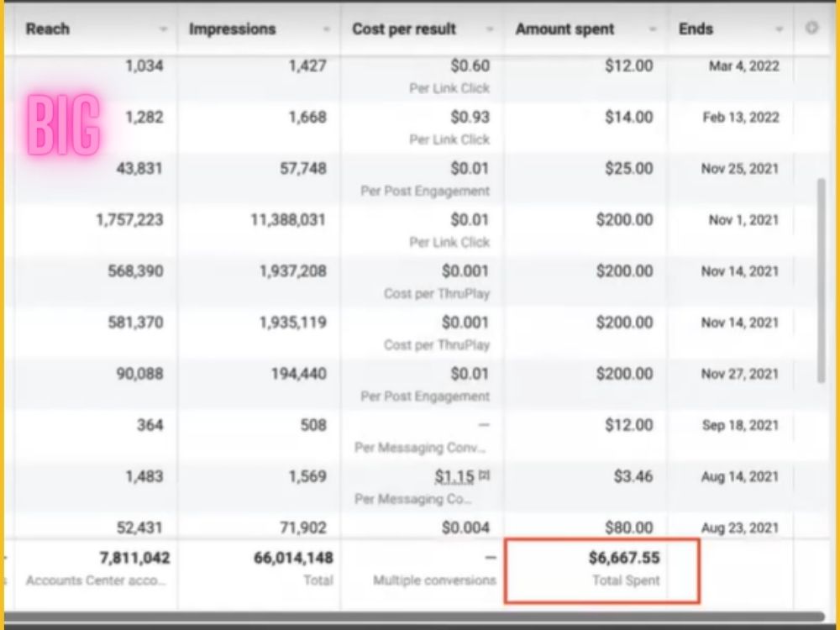Select the reach value 1,282
This screenshot has width=840, height=630.
click(144, 118)
